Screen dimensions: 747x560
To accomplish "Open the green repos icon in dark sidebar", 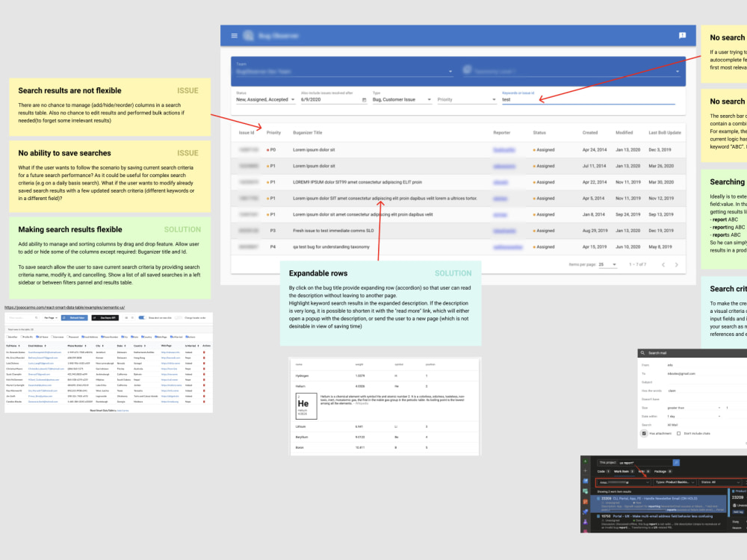I will [x=586, y=491].
